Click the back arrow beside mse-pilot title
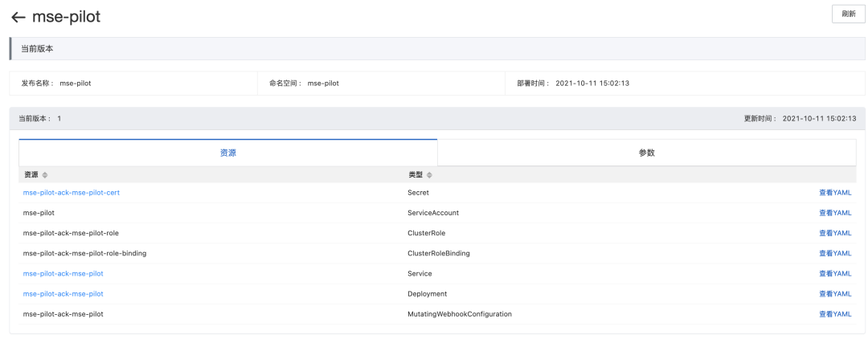 [18, 17]
